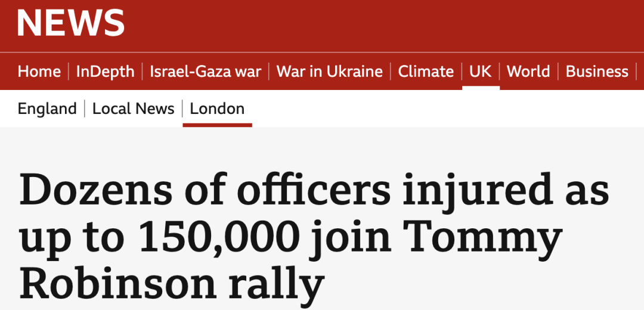Open the Local News sub-section
644x310 pixels.
[x=134, y=109]
